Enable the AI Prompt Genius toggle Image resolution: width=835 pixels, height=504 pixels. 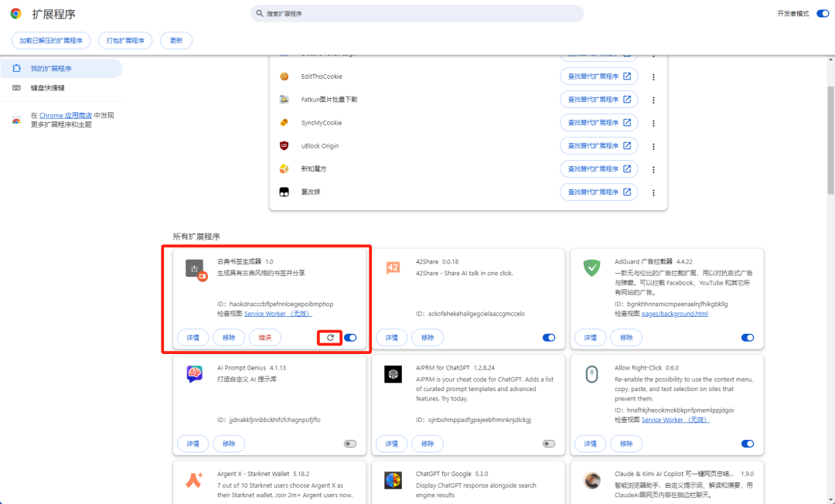(350, 444)
